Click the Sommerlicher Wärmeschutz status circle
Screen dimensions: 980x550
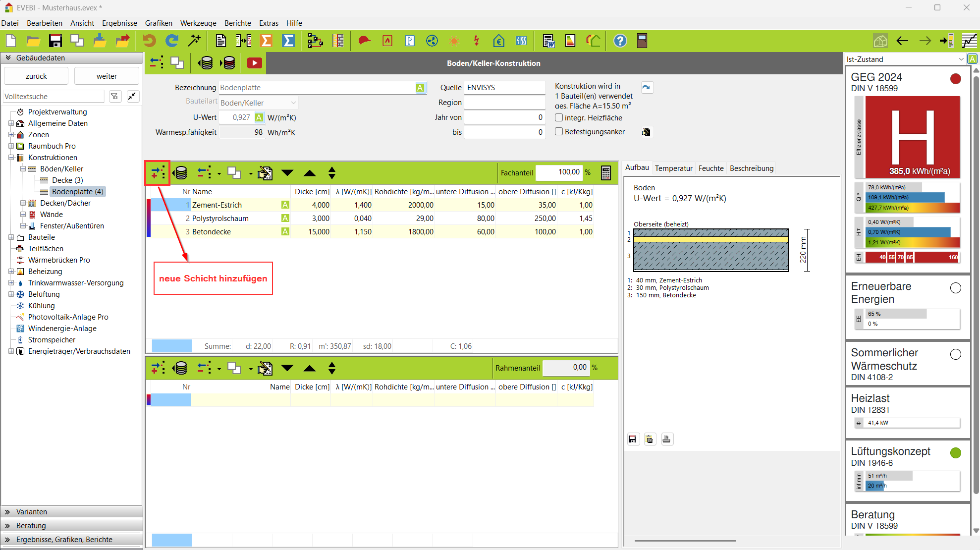click(956, 354)
